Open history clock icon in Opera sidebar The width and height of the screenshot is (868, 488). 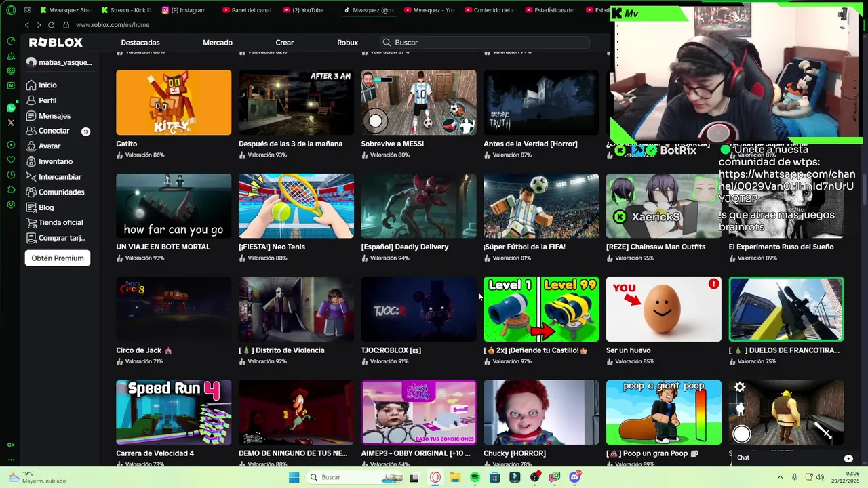tap(11, 175)
